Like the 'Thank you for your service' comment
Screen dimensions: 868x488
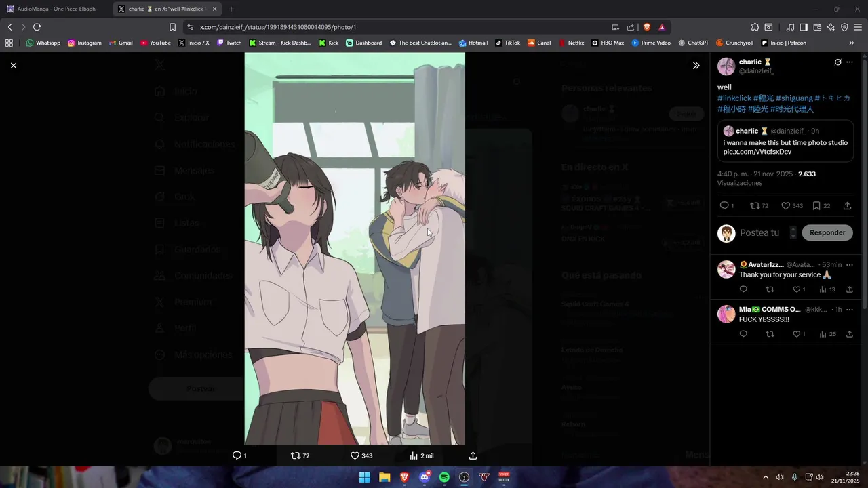coord(796,289)
